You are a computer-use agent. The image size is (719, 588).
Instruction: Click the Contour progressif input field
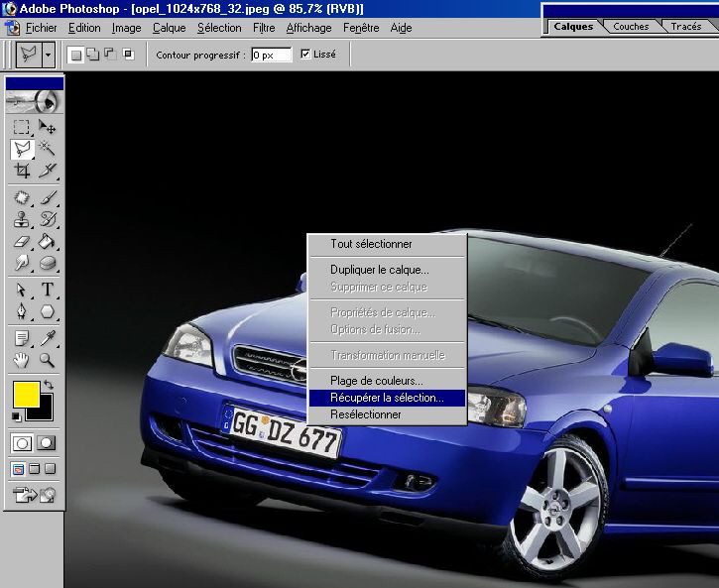[x=271, y=55]
